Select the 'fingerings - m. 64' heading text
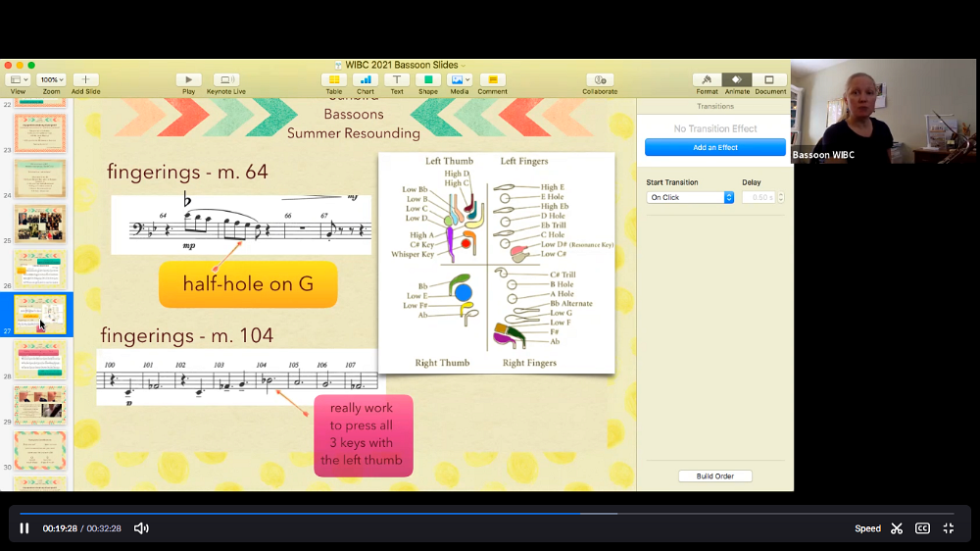The image size is (980, 551). tap(187, 172)
